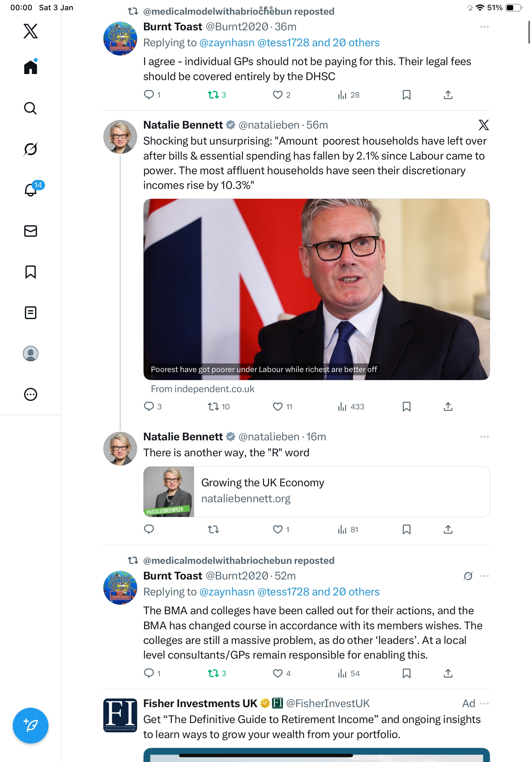
Task: Expand the sidebar More menu
Action: click(31, 394)
